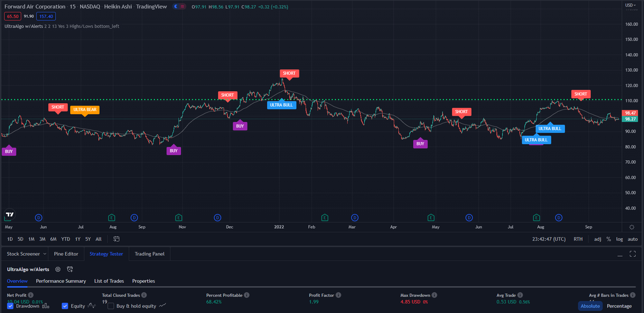644x313 pixels.
Task: Switch to Absolute drawdown view
Action: [x=590, y=305]
